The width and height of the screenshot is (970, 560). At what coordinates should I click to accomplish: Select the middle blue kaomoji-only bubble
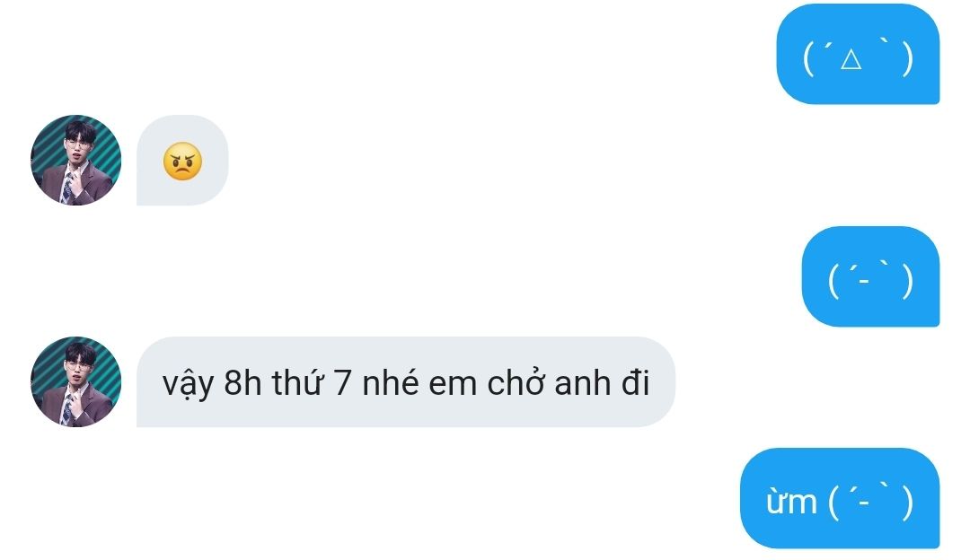[x=871, y=276]
